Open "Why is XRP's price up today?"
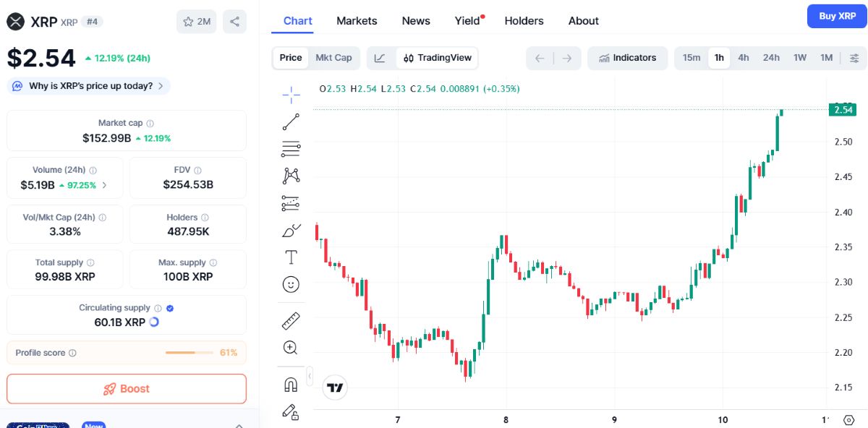Image resolution: width=868 pixels, height=428 pixels. tap(89, 86)
